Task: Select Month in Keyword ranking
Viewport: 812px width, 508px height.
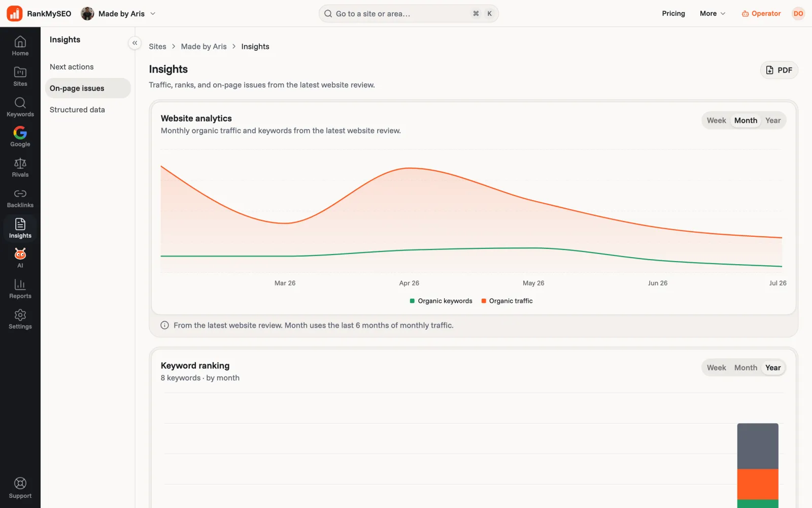Action: (746, 368)
